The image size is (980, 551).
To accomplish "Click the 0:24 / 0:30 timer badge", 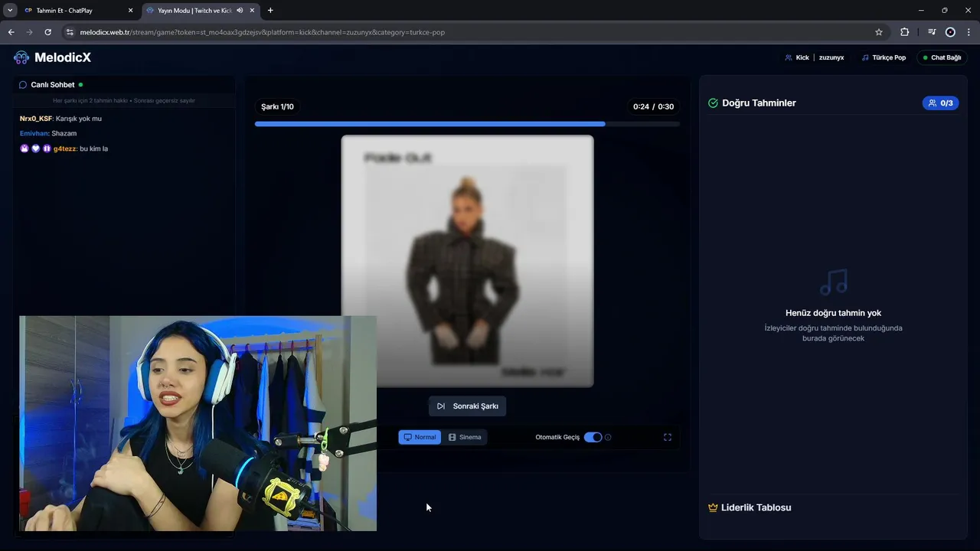I will [x=653, y=106].
